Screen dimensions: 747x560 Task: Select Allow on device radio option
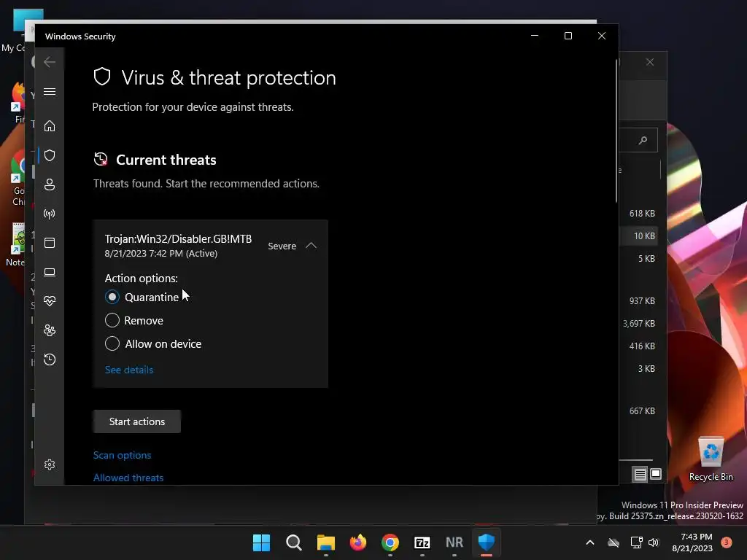click(x=112, y=344)
